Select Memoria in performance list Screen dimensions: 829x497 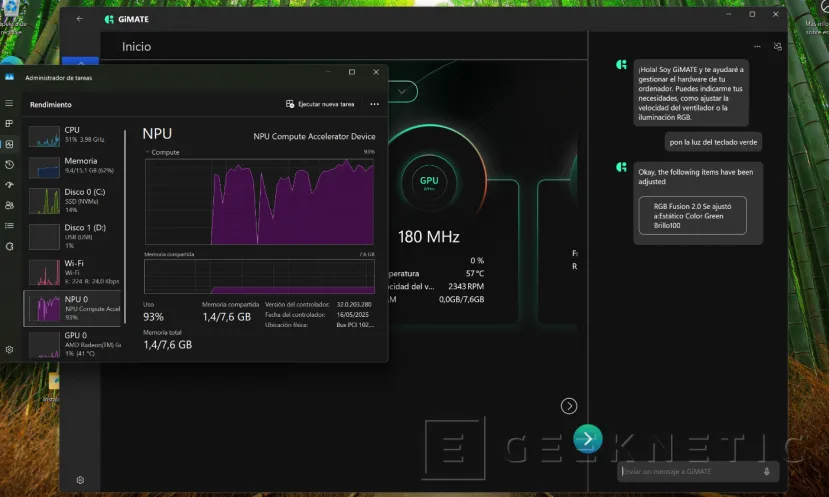click(x=74, y=166)
